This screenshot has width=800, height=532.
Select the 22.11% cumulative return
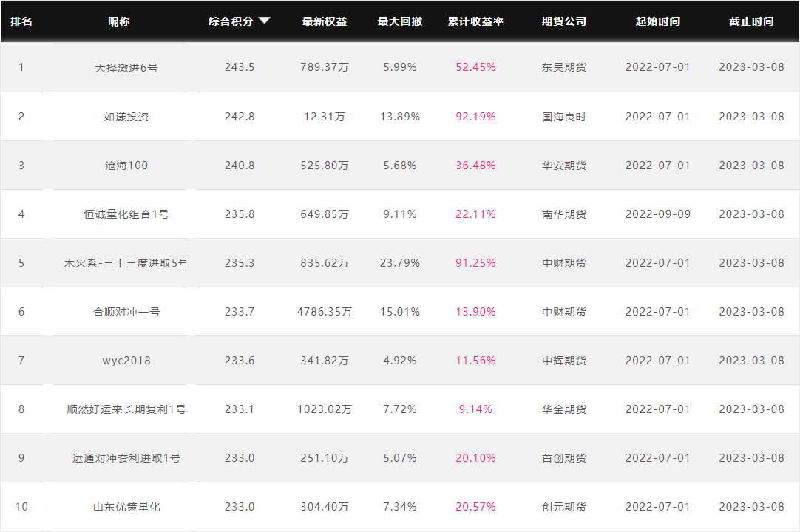coord(475,214)
